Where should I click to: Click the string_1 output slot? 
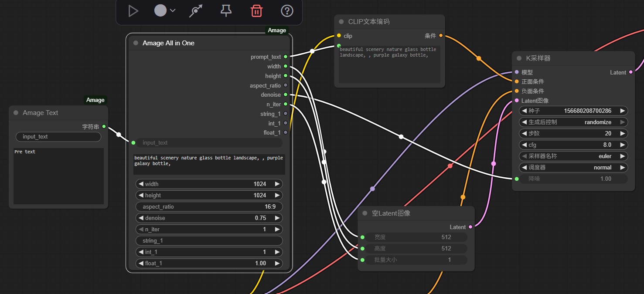click(x=286, y=114)
